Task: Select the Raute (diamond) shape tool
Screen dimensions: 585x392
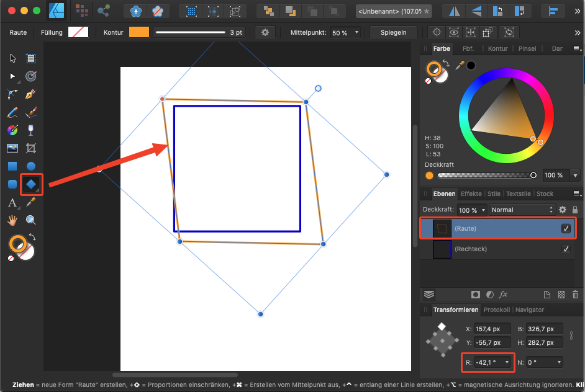Action: coord(32,184)
